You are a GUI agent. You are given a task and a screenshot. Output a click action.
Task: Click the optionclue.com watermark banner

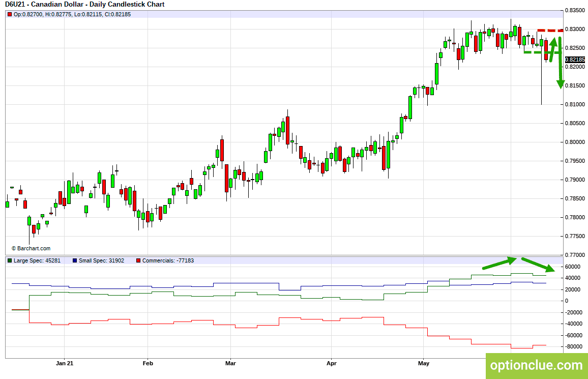point(537,365)
